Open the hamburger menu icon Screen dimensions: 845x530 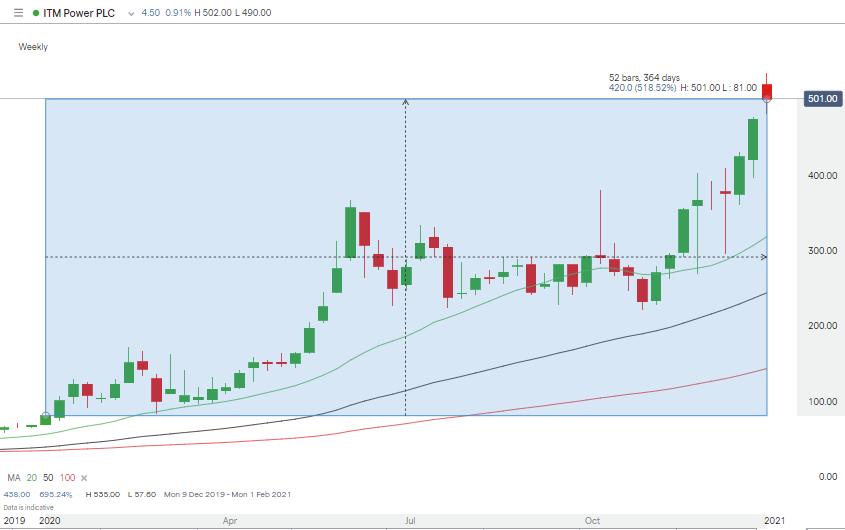[x=18, y=13]
